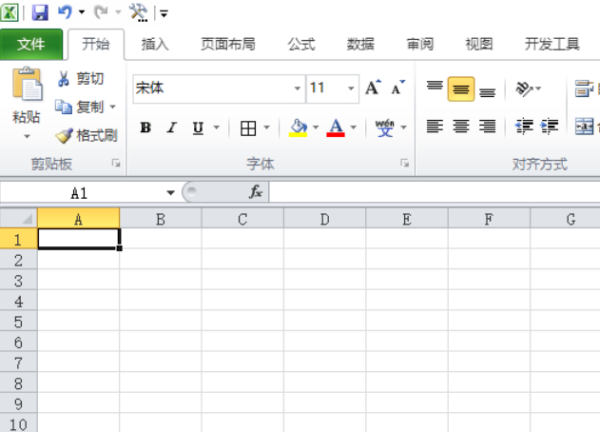The image size is (600, 432).
Task: Click the merge and center icon
Action: (x=585, y=126)
